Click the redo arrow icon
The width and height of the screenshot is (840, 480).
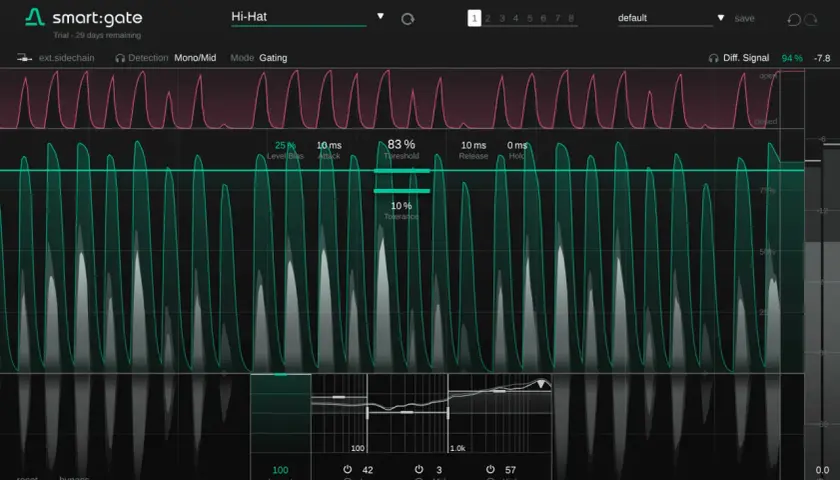point(811,19)
